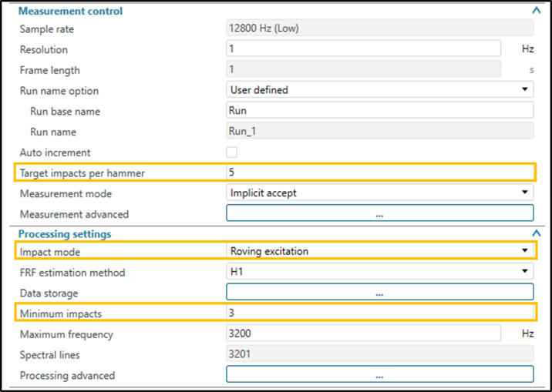This screenshot has width=552, height=392.
Task: Open the Measurement mode dropdown
Action: [379, 193]
